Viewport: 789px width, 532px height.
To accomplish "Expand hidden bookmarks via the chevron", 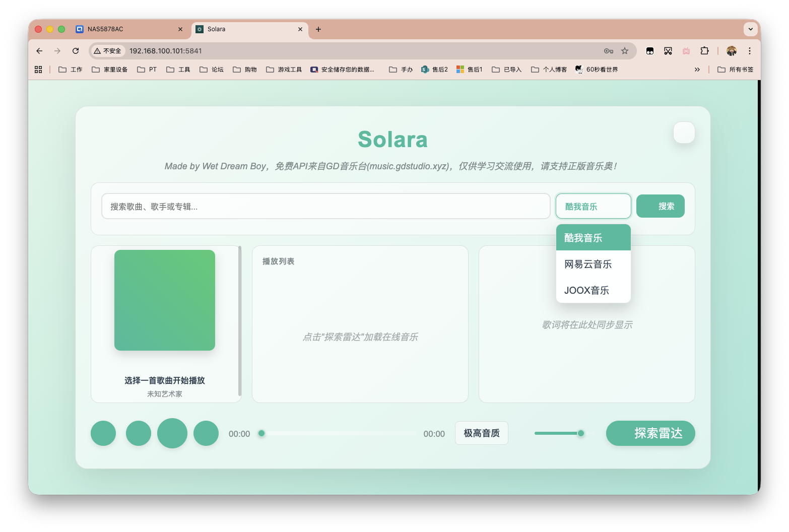I will [x=697, y=69].
